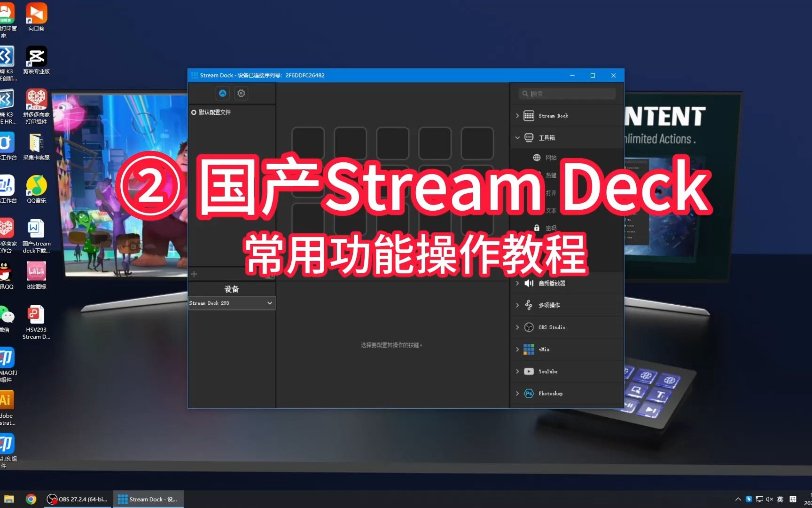The height and width of the screenshot is (508, 812).
Task: Launch Chrome from the taskbar
Action: pyautogui.click(x=31, y=499)
